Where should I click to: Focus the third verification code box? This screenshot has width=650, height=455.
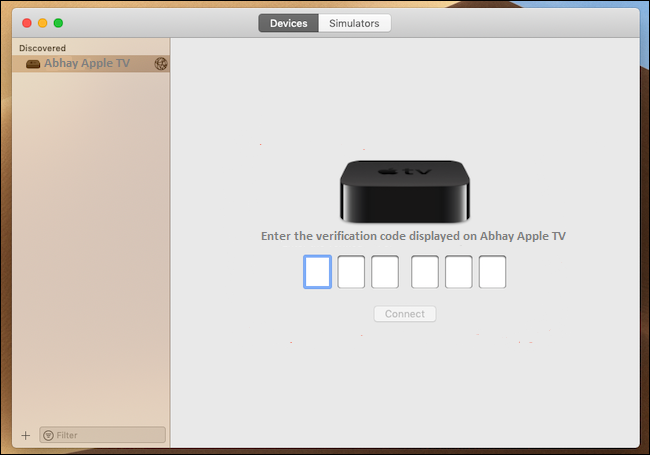coord(385,272)
